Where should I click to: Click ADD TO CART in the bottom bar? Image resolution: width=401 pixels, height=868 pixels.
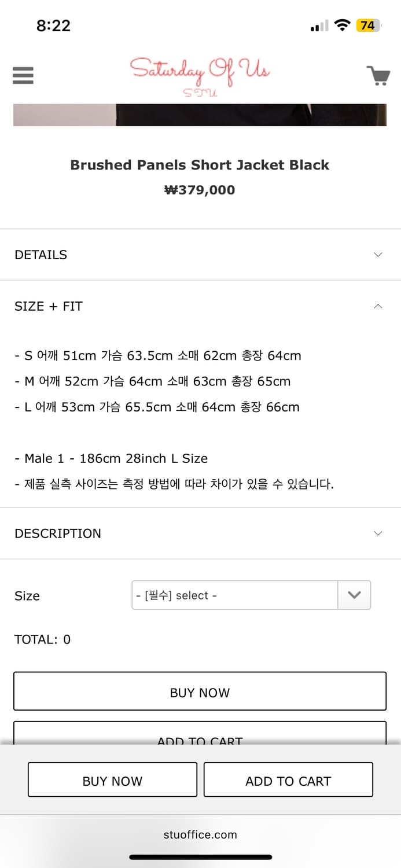pyautogui.click(x=288, y=780)
